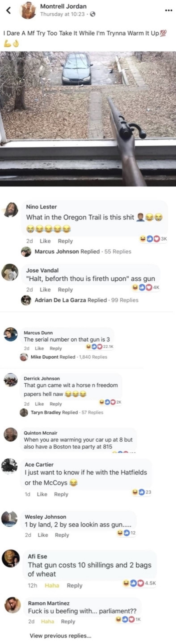
Task: Toggle Like on Nino Lester's comment
Action: [x=45, y=241]
